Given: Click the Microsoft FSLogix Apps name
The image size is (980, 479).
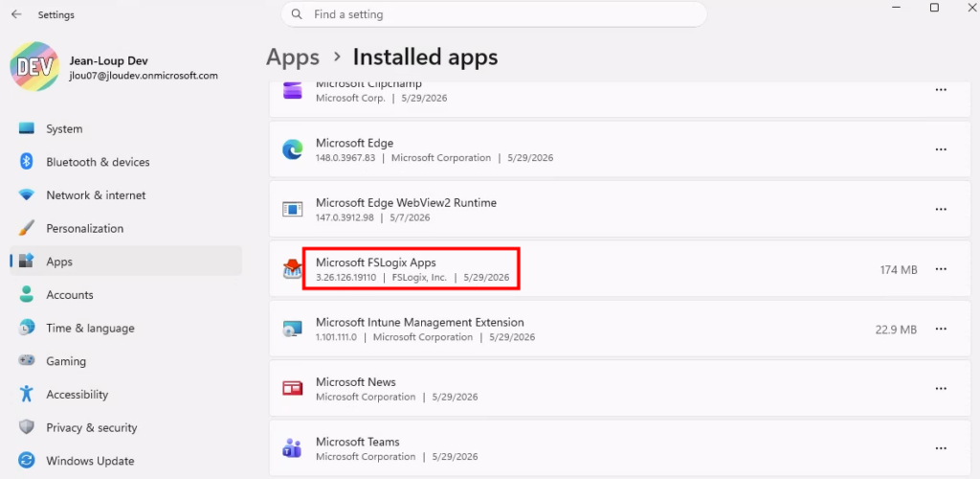Looking at the screenshot, I should point(375,262).
